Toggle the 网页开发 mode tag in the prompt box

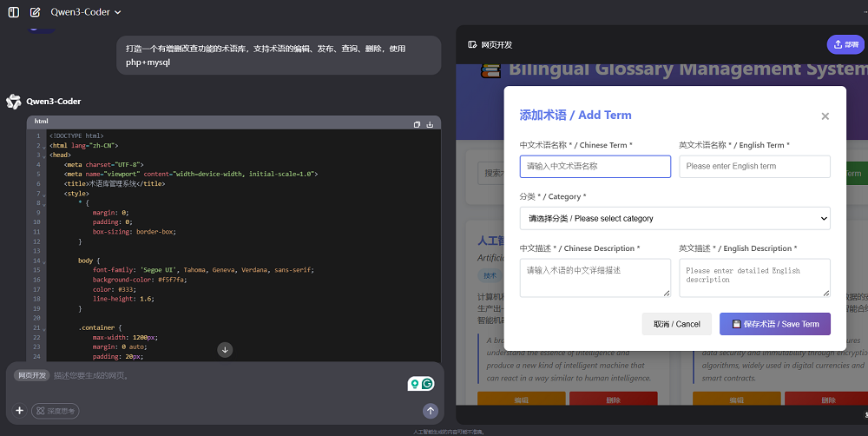click(x=32, y=376)
